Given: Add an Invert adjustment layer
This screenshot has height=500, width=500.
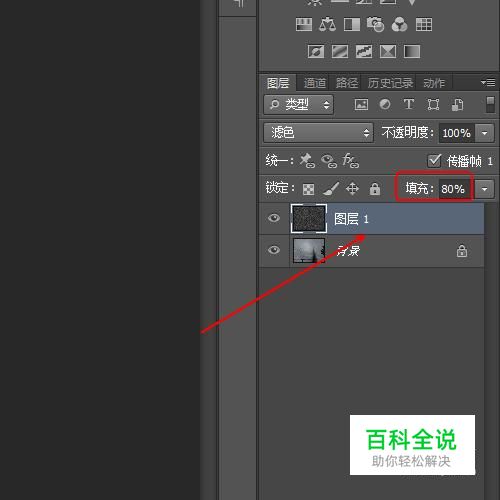Looking at the screenshot, I should coord(316,52).
